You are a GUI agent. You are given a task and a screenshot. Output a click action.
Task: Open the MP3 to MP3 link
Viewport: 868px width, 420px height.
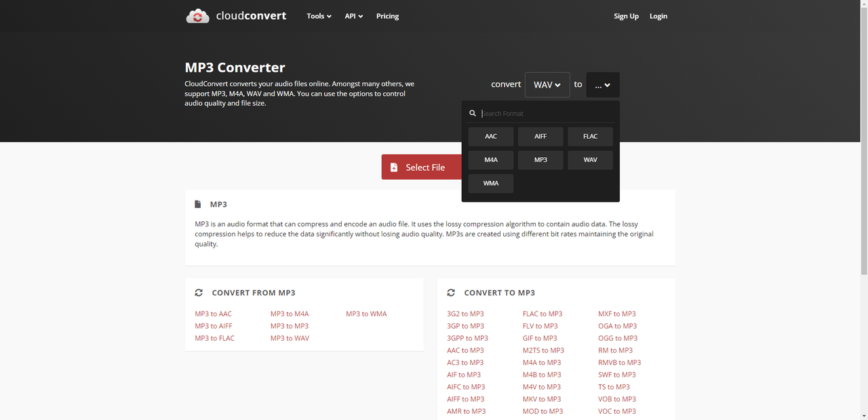[x=290, y=326]
